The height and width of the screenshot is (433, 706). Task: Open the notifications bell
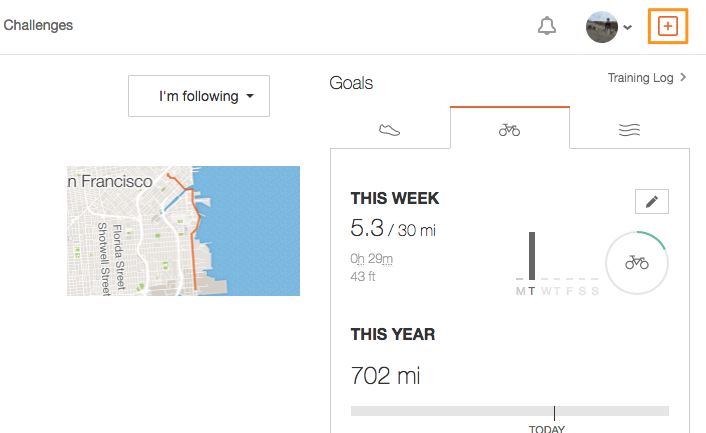pos(547,26)
